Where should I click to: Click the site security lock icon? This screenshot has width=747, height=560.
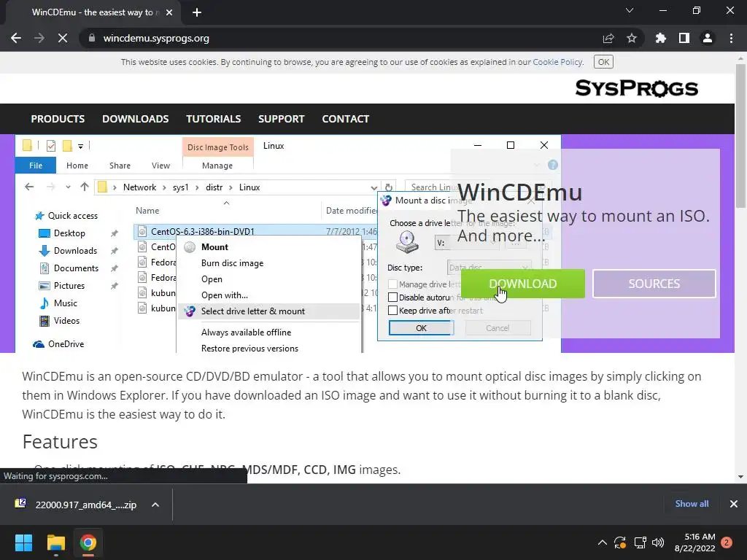tap(92, 38)
